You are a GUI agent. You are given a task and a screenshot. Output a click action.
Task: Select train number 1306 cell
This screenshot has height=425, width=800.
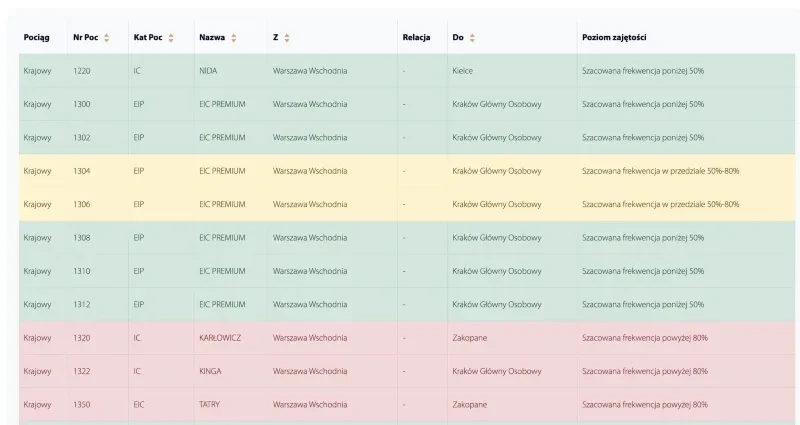[x=82, y=204]
